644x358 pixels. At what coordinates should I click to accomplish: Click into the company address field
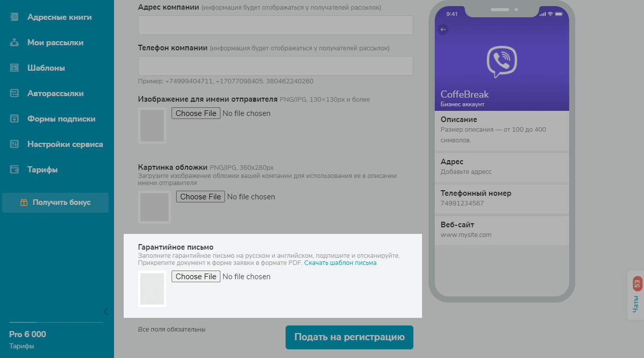click(x=275, y=25)
